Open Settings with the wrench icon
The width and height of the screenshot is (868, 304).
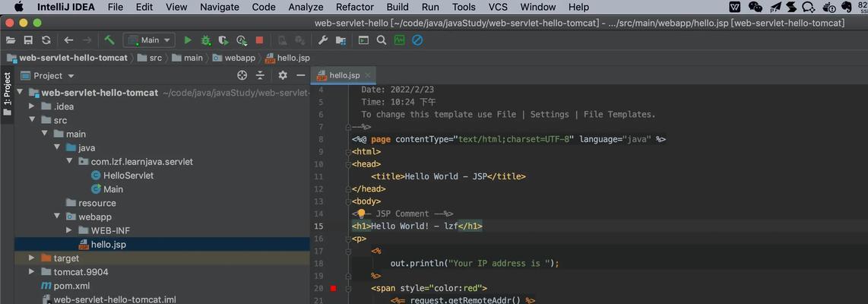click(323, 40)
